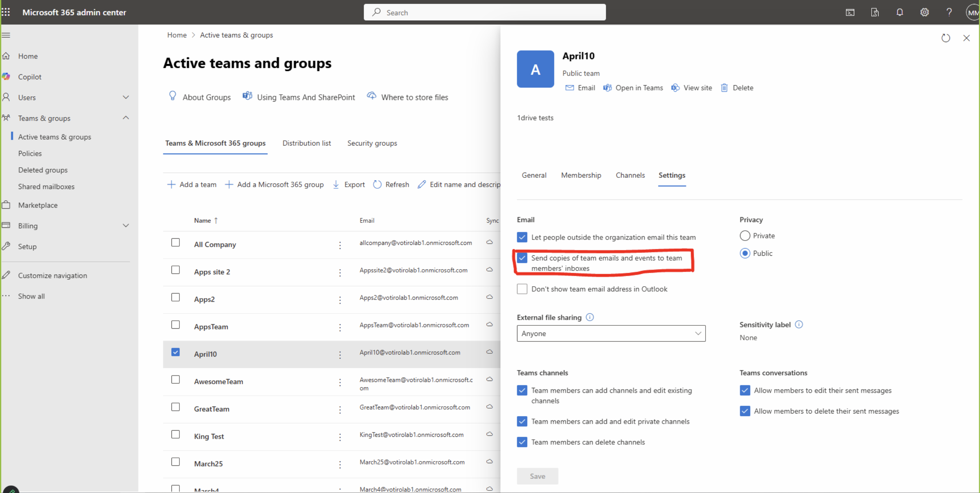Export the groups list

click(348, 185)
